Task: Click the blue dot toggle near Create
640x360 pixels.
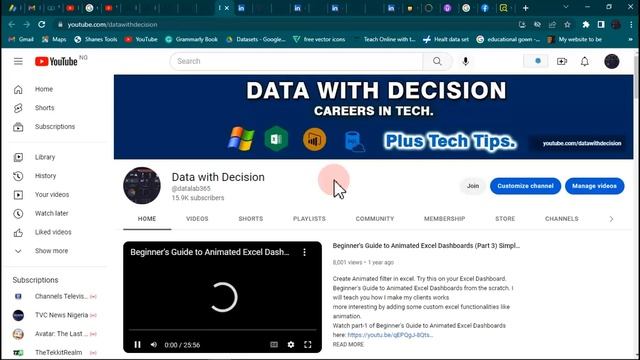Action: [536, 61]
